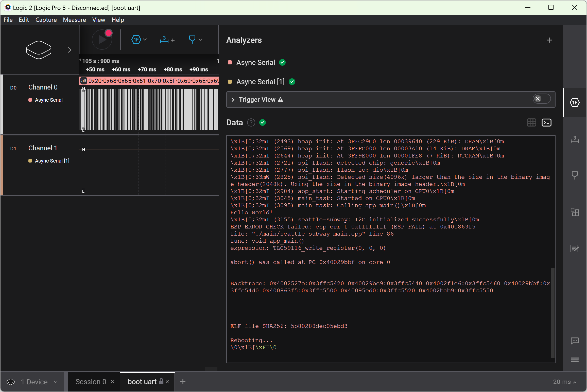Click the device icon in the status bar
This screenshot has height=392, width=587.
tap(11, 382)
